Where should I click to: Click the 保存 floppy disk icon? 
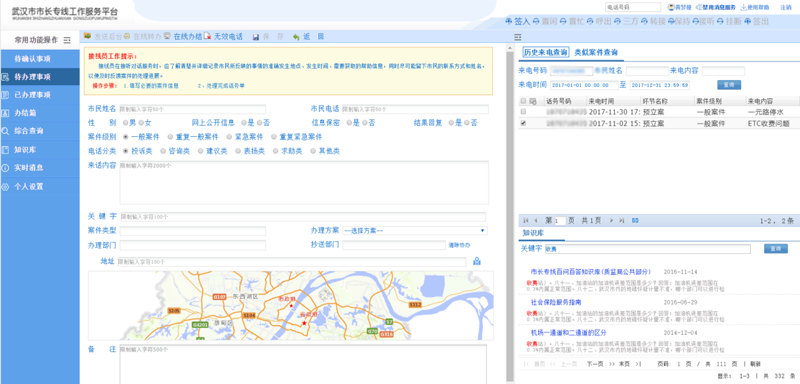256,37
